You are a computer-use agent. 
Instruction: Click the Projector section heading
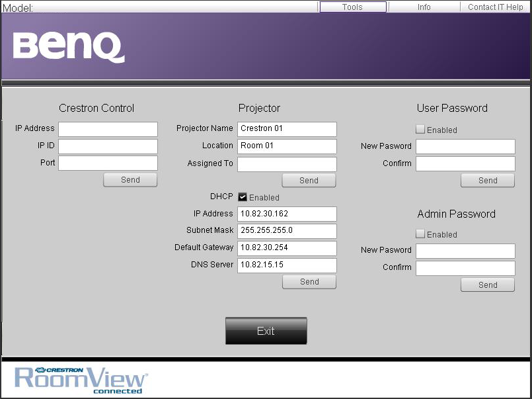[x=259, y=108]
